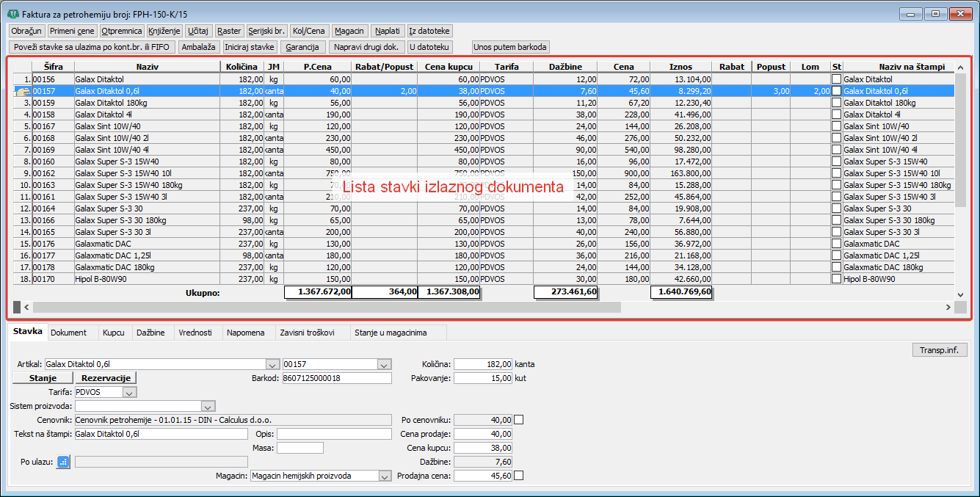
Task: Tick the St checkbox in the Hipol B-80W90 row
Action: tap(836, 279)
